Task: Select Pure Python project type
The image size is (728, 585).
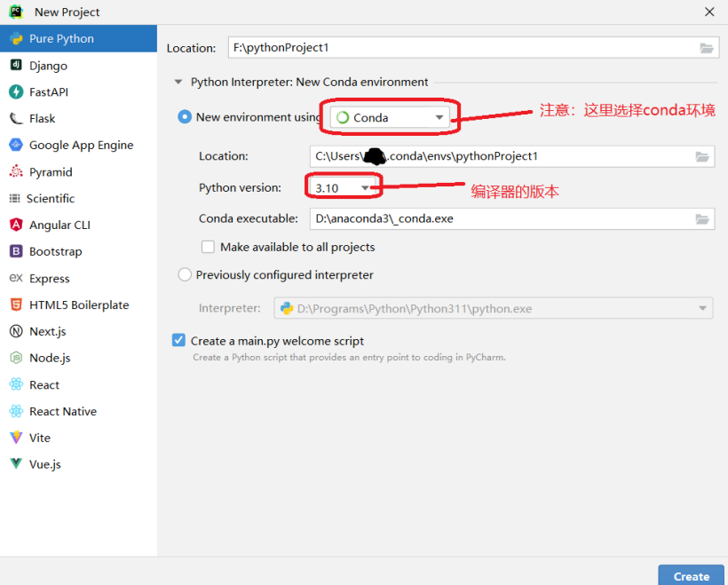Action: [60, 39]
